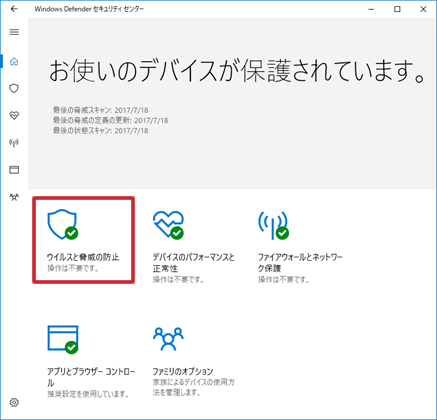Screen dimensions: 437x420
Task: Click the large wireless firewall icon
Action: pyautogui.click(x=273, y=225)
